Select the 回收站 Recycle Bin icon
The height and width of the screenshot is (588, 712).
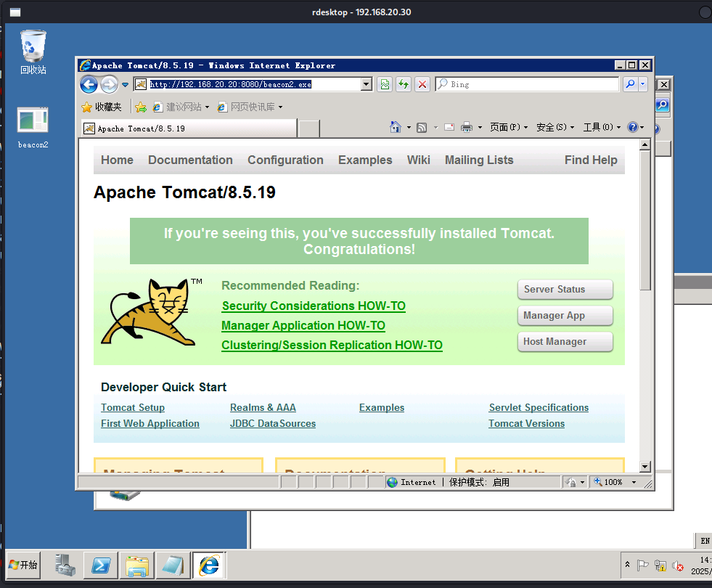[x=33, y=52]
